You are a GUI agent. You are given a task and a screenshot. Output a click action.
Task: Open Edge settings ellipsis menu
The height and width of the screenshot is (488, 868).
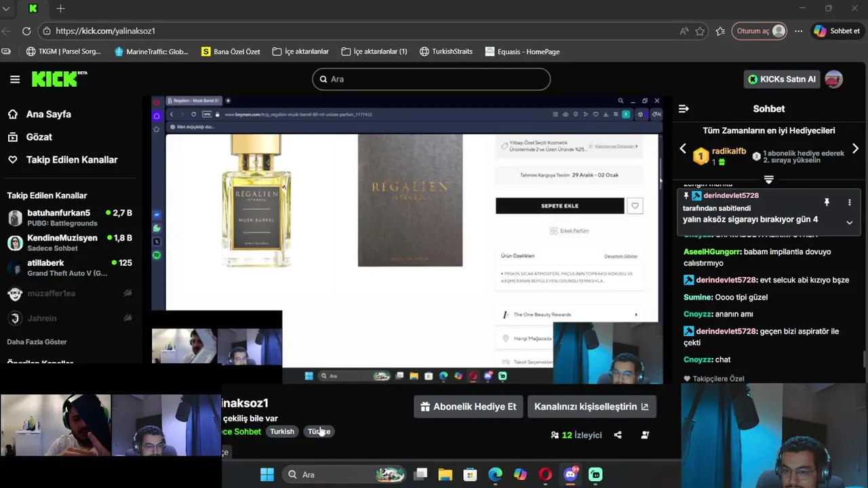tap(799, 31)
